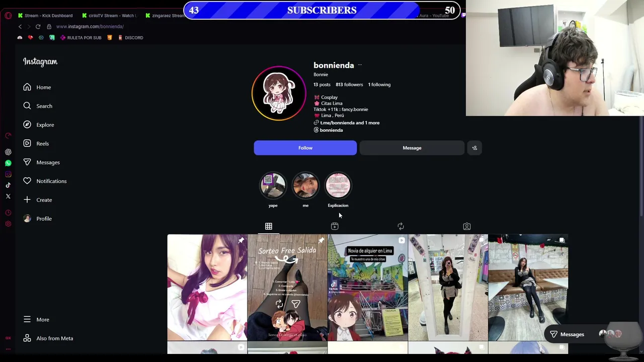644x362 pixels.
Task: Open your Profile from the sidebar
Action: (x=37, y=219)
